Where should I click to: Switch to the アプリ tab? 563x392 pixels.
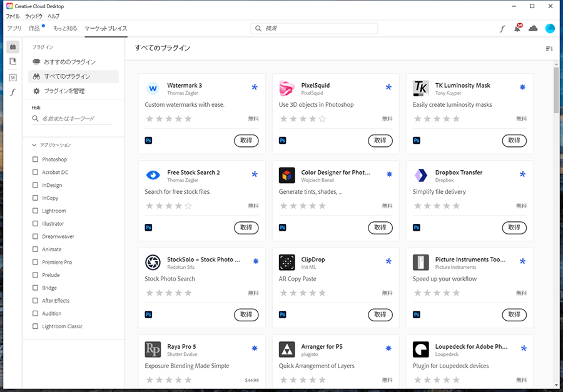(15, 28)
